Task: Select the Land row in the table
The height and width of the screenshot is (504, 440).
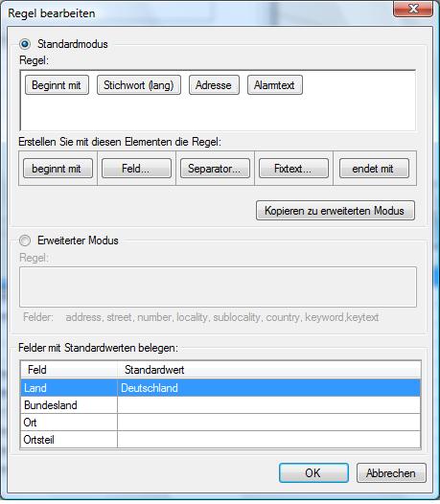Action: coord(220,388)
